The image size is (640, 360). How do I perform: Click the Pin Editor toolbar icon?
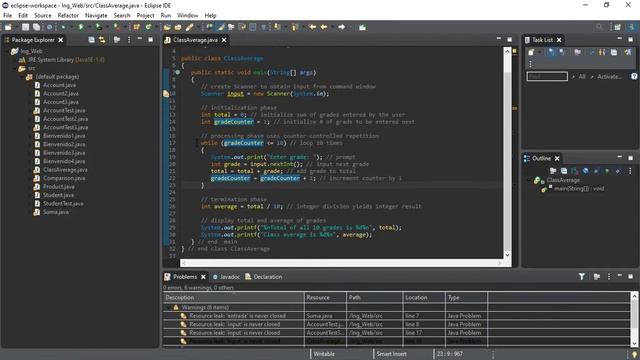[362, 27]
